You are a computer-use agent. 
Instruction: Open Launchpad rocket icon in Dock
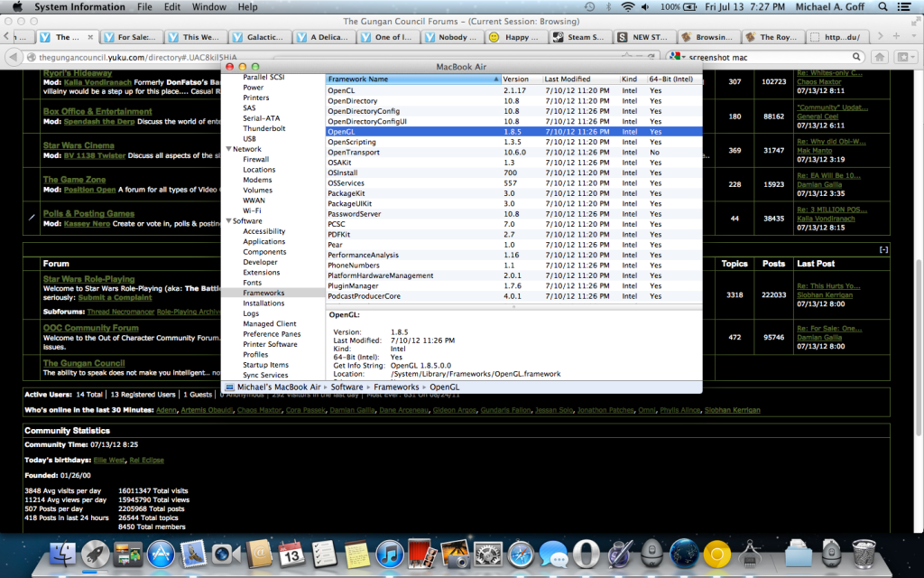click(95, 555)
